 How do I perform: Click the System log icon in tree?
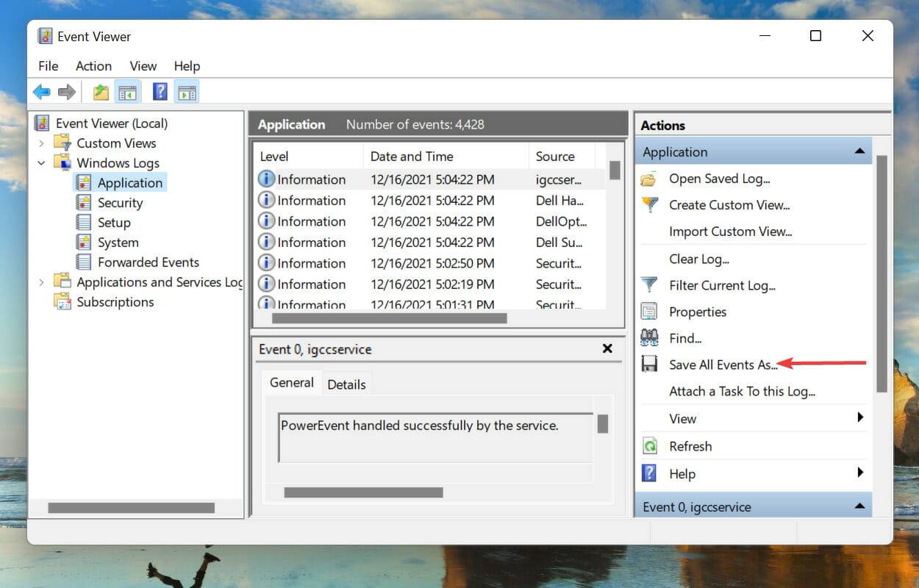click(x=84, y=243)
